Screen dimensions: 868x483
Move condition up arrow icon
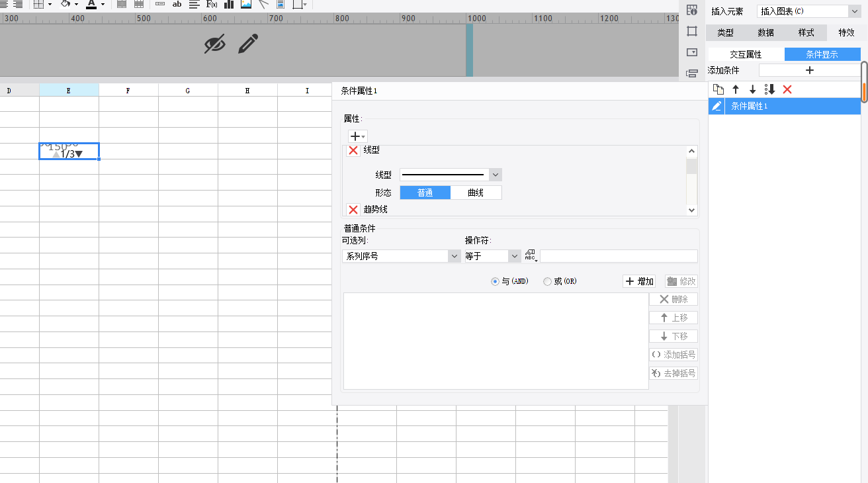point(735,89)
